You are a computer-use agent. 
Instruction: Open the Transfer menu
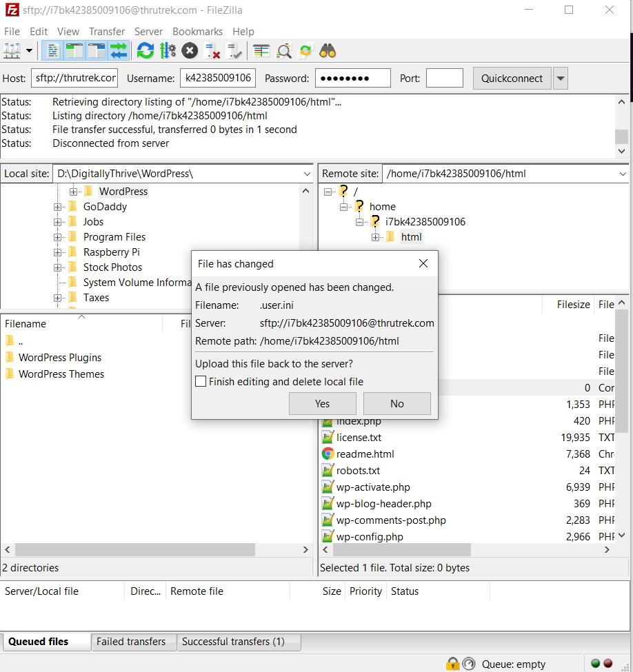[x=107, y=32]
